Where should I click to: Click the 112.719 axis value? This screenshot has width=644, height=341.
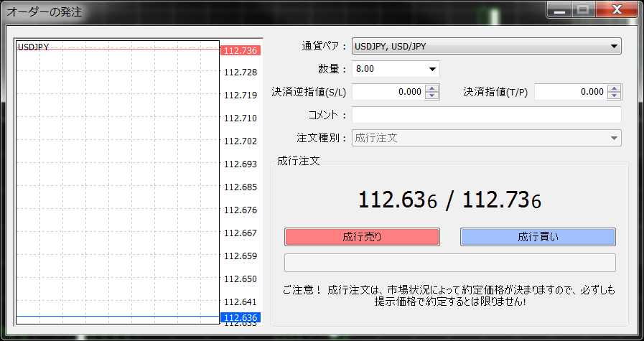coord(241,95)
